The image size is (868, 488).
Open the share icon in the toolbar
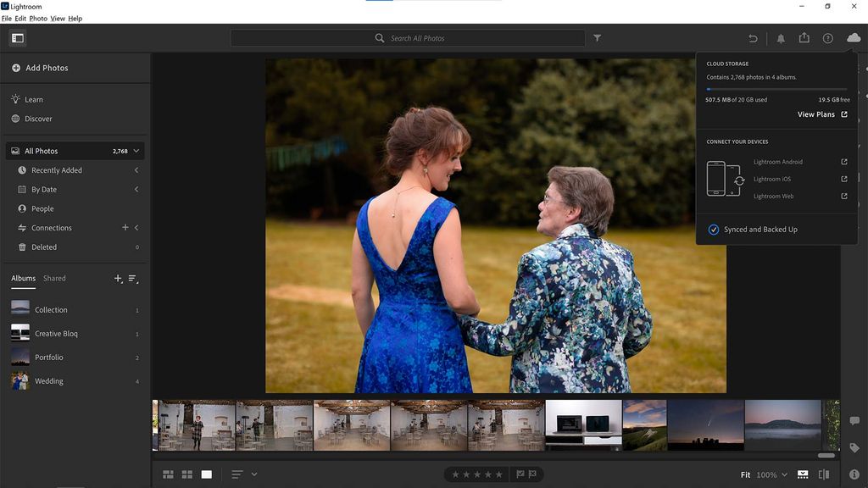[804, 37]
